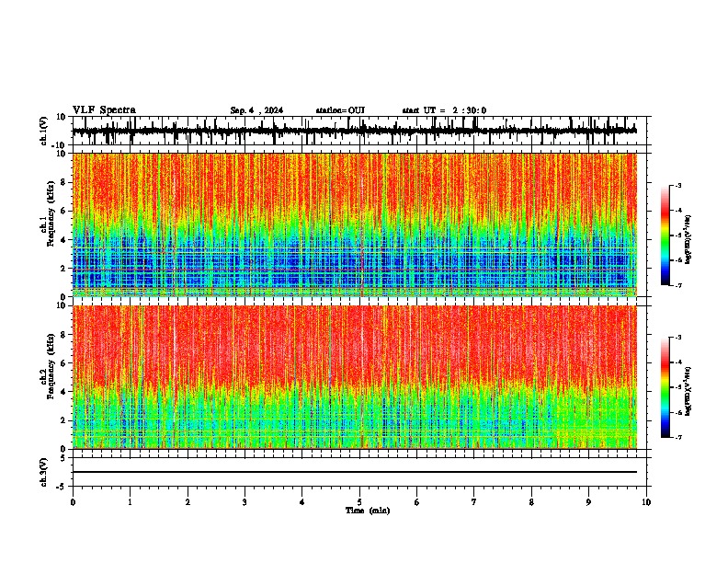Click the time axis tick label '5'

[x=359, y=502]
